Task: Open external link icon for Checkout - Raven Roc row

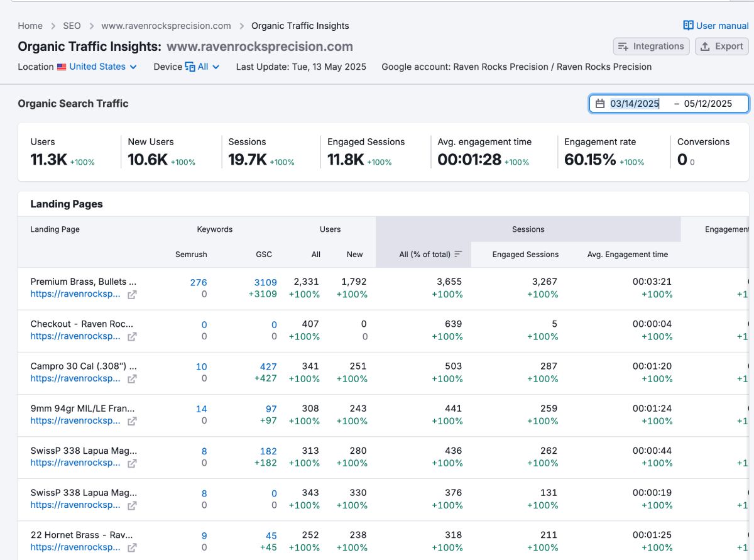Action: [132, 336]
